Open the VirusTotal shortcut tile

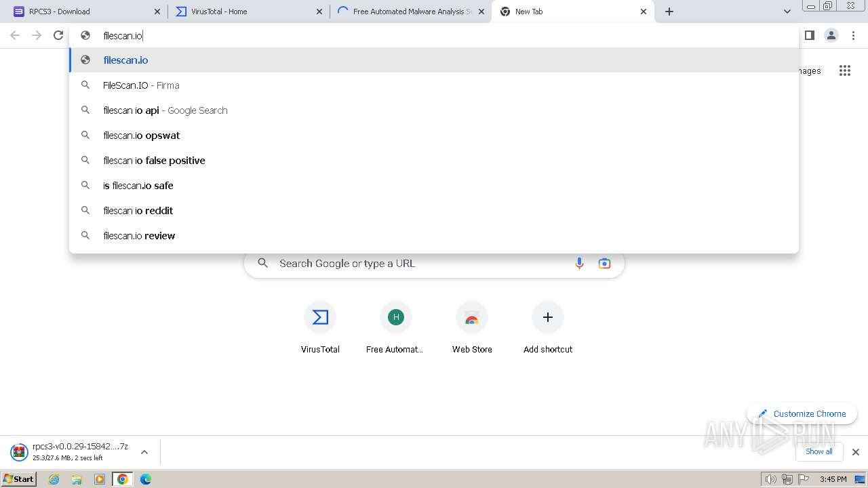coord(320,328)
